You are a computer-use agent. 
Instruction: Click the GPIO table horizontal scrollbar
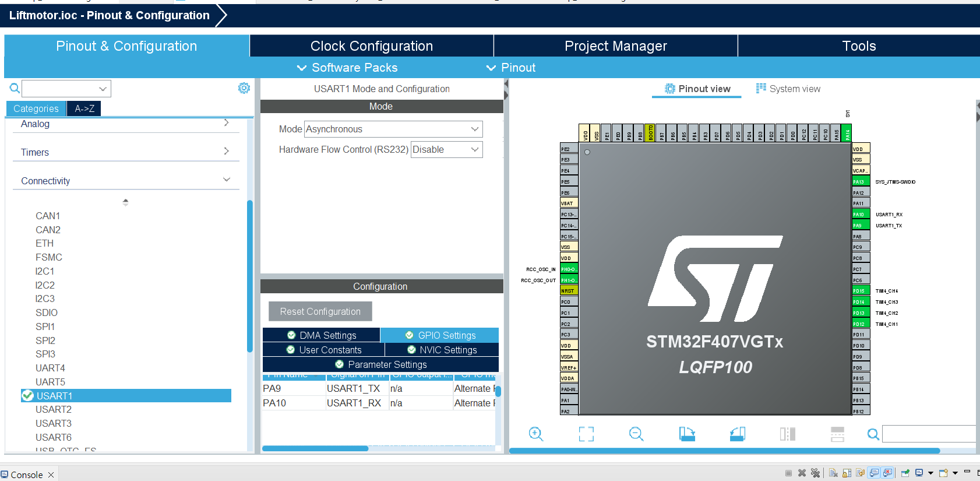[315, 448]
